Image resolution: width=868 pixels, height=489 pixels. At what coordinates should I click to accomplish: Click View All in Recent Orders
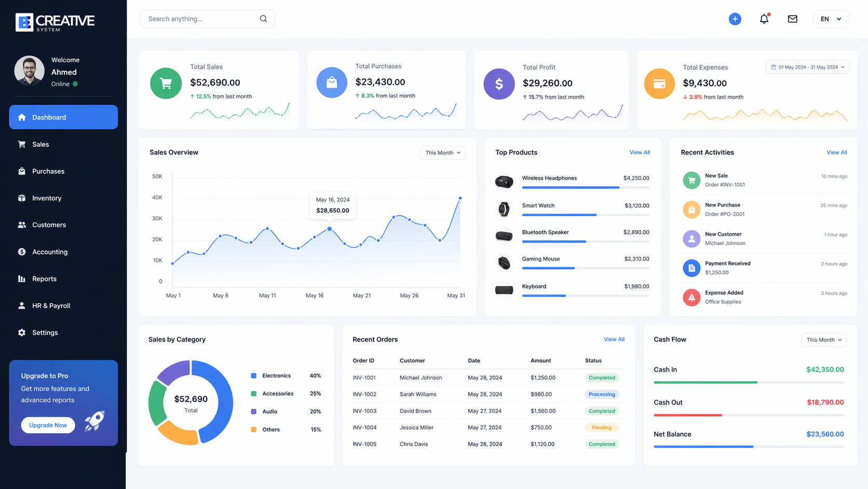[x=614, y=339]
